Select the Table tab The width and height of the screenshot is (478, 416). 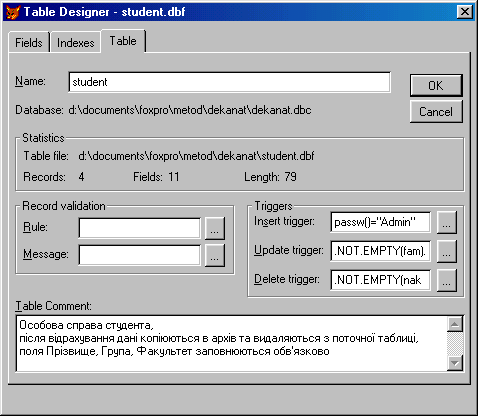pos(123,41)
